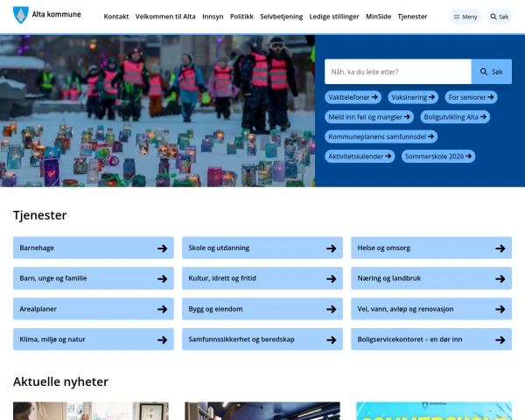Open the Skole og utdanning label

coord(219,248)
